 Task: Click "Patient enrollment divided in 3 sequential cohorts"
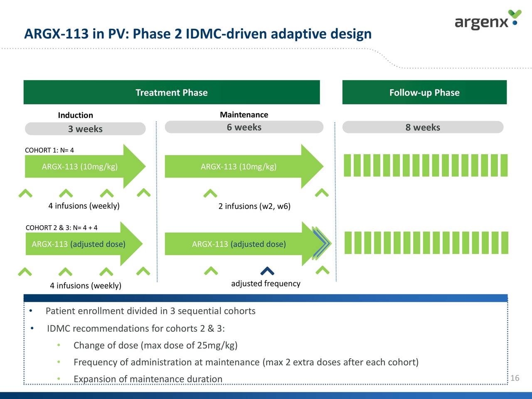tap(150, 311)
